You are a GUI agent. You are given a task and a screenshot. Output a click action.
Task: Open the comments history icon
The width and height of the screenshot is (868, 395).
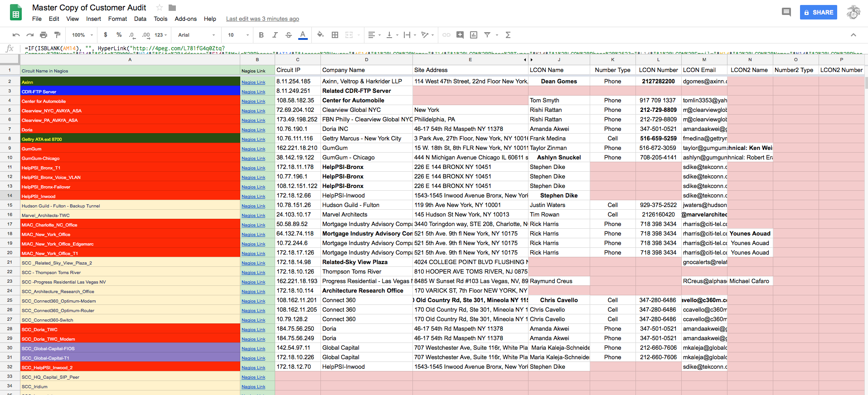(786, 12)
